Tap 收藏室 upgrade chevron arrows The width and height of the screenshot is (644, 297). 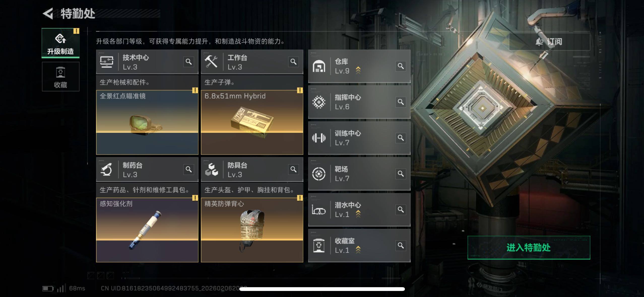[358, 250]
